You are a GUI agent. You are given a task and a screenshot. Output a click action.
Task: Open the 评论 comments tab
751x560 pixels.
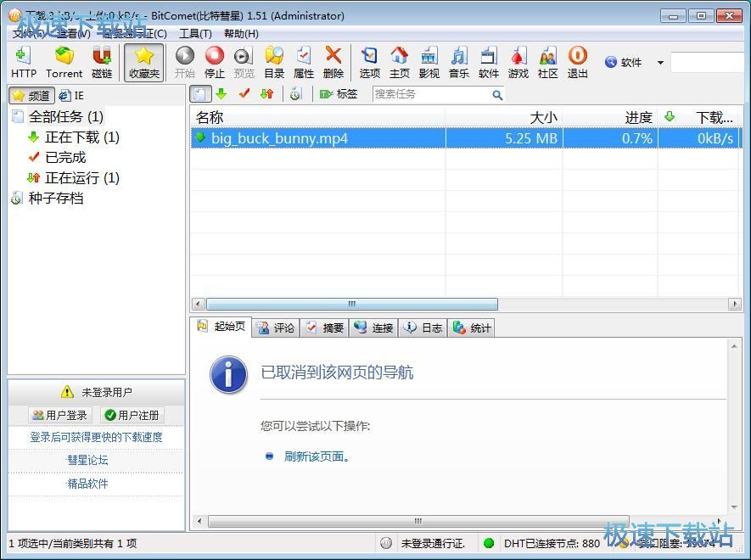276,328
